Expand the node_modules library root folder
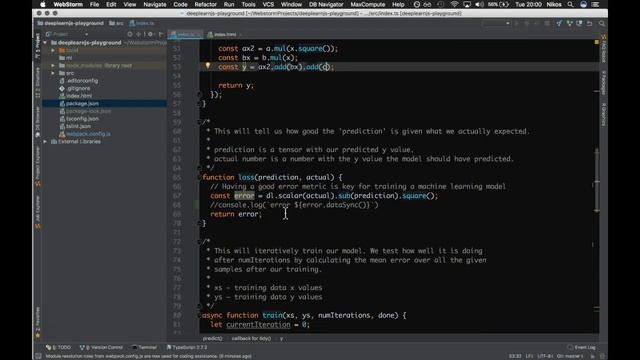Screen dimensions: 640x360 53,65
